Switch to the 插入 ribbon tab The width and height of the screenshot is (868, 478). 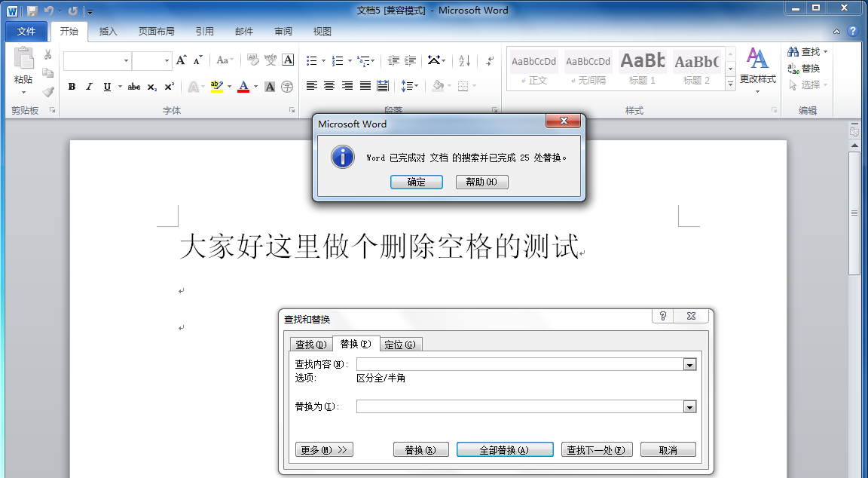108,32
